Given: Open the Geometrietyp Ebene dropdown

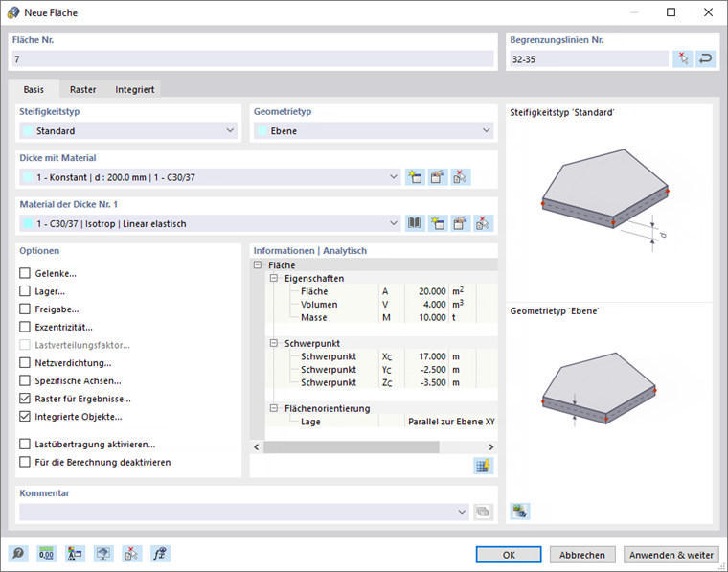Looking at the screenshot, I should [374, 130].
